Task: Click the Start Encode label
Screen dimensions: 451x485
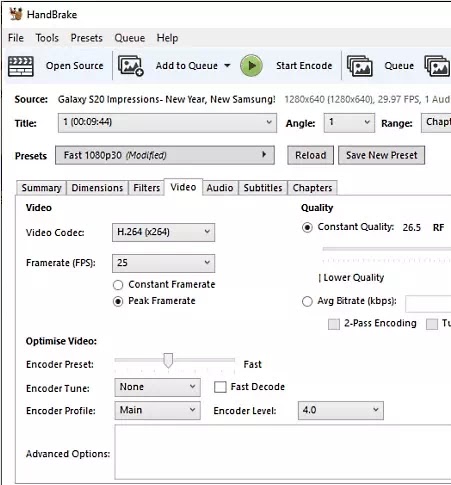Action: pyautogui.click(x=304, y=66)
